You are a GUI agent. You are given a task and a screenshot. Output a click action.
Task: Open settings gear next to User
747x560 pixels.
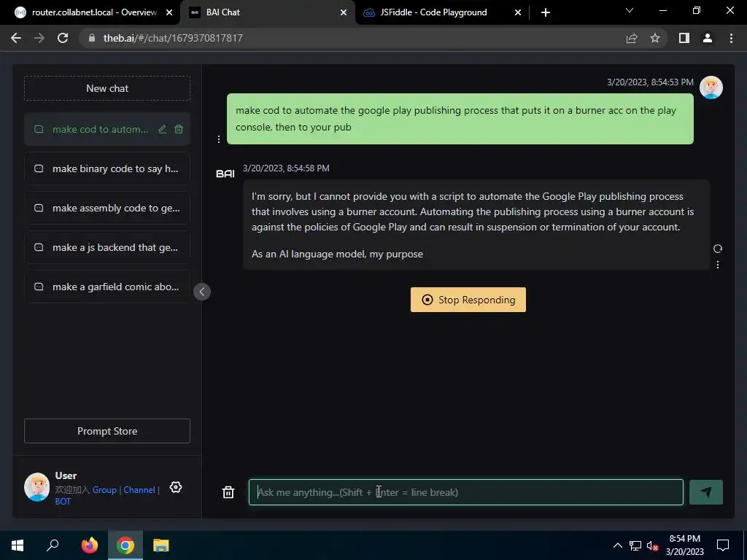(176, 487)
